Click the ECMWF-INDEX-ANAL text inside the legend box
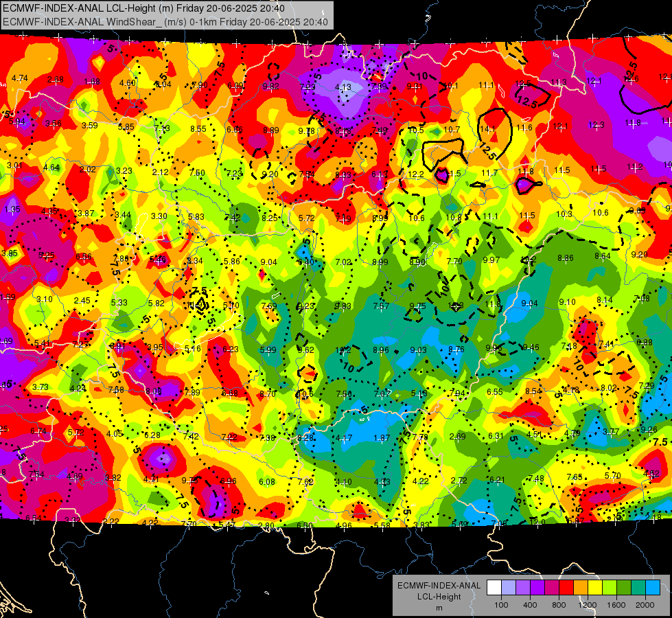672x618 pixels. pos(439,586)
